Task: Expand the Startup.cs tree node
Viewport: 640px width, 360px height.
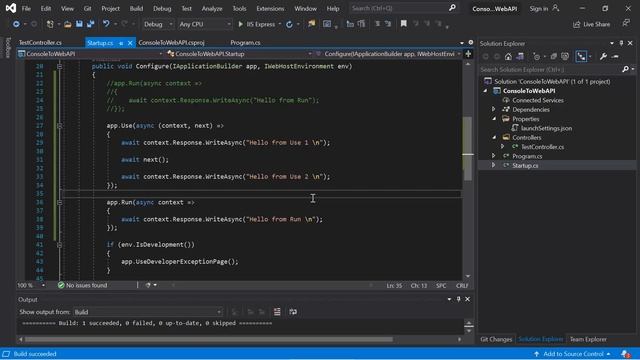Action: tap(494, 165)
